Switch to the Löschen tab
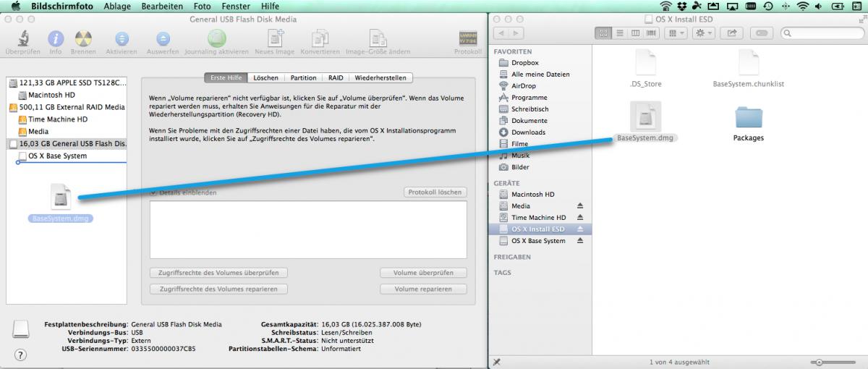 click(x=266, y=77)
